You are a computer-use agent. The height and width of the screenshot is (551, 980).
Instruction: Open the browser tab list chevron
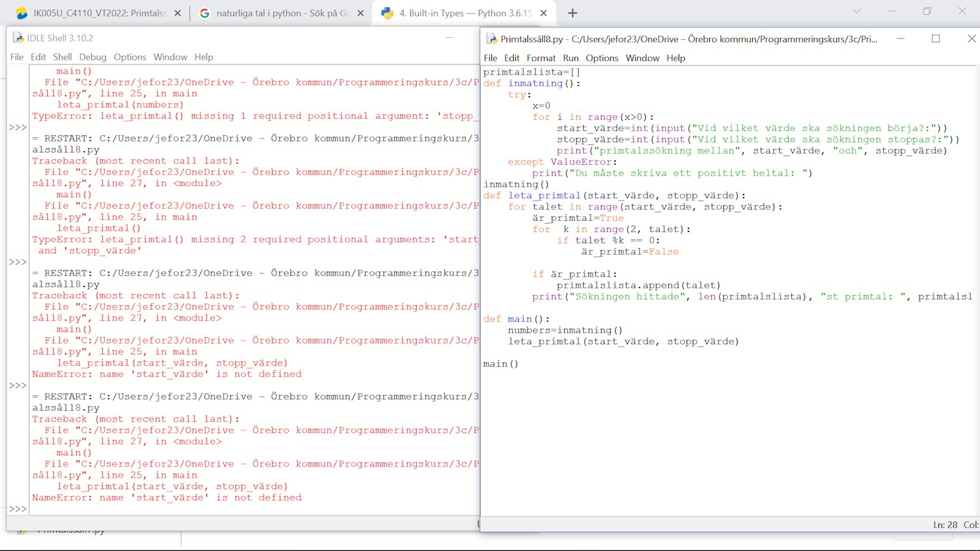pos(856,12)
